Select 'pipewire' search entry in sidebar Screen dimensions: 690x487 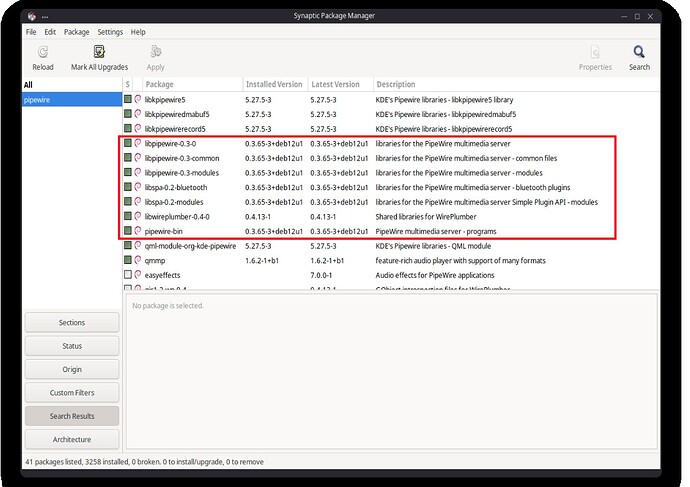pos(72,99)
